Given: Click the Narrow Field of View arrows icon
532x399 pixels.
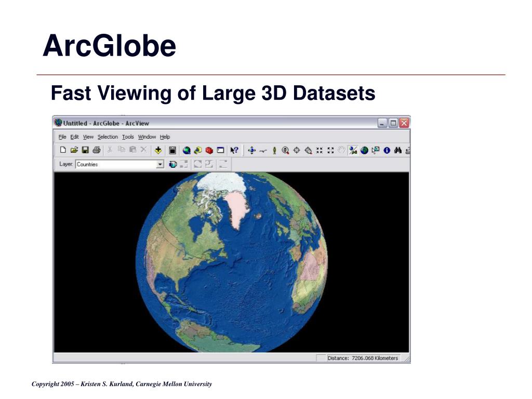Looking at the screenshot, I should (320, 150).
